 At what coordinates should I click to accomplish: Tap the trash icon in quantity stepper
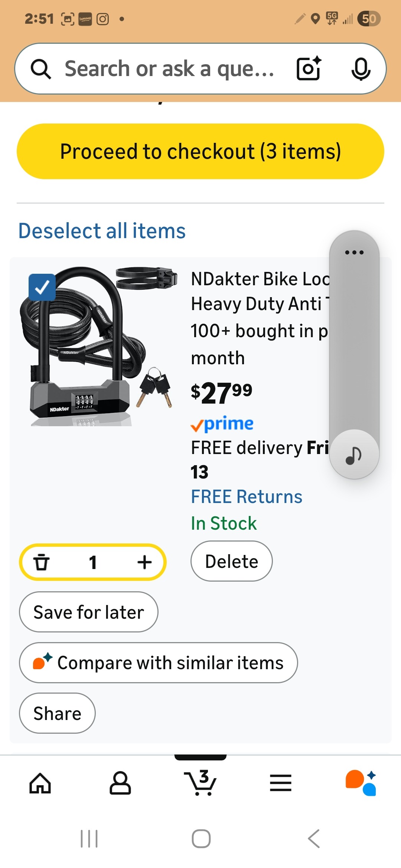(x=42, y=562)
